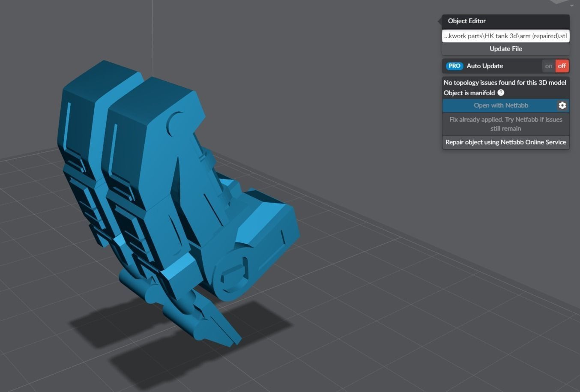Click the Netfabb settings gear icon
This screenshot has width=580, height=392.
pos(562,105)
